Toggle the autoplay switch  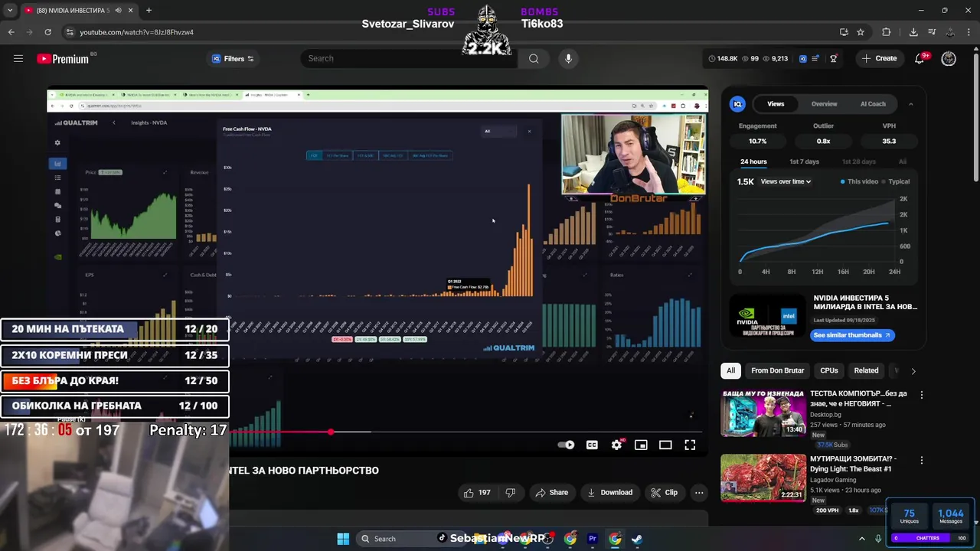[566, 445]
